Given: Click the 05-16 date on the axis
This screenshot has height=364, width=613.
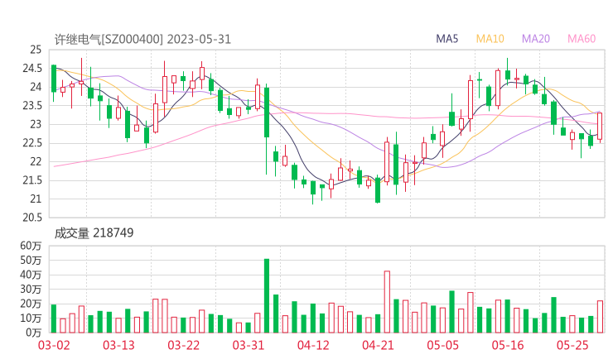Looking at the screenshot, I should pyautogui.click(x=507, y=345).
